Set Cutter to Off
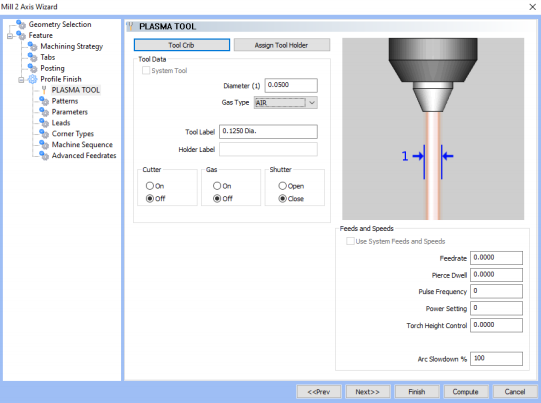Image resolution: width=541 pixels, height=403 pixels. 149,198
